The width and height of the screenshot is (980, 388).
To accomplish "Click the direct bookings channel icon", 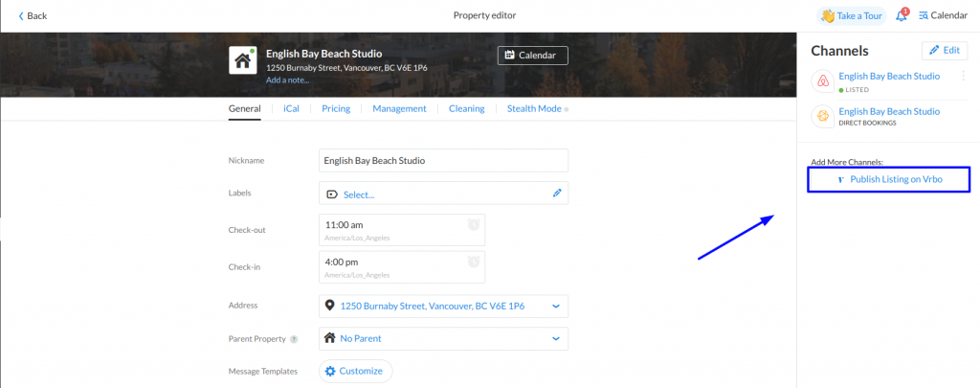I will (x=822, y=116).
